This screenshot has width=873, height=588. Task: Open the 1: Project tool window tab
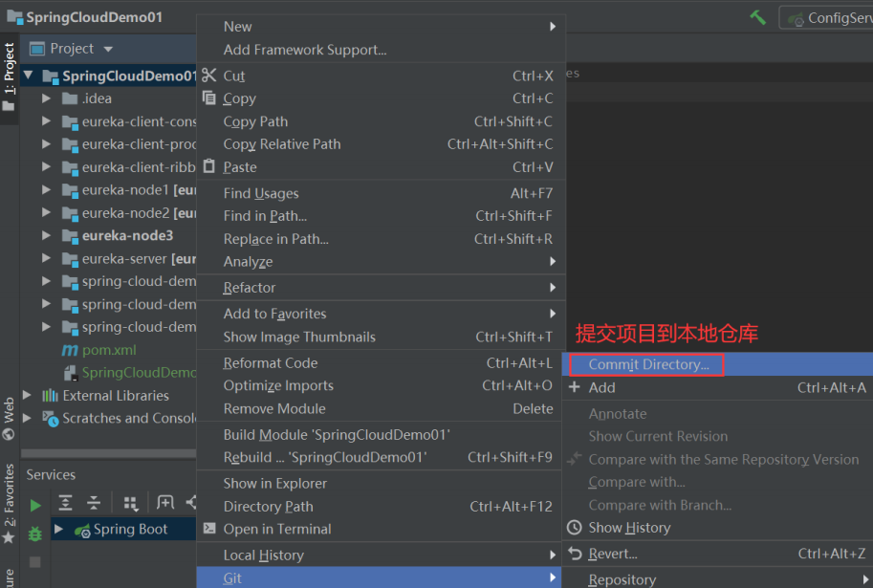tap(9, 76)
